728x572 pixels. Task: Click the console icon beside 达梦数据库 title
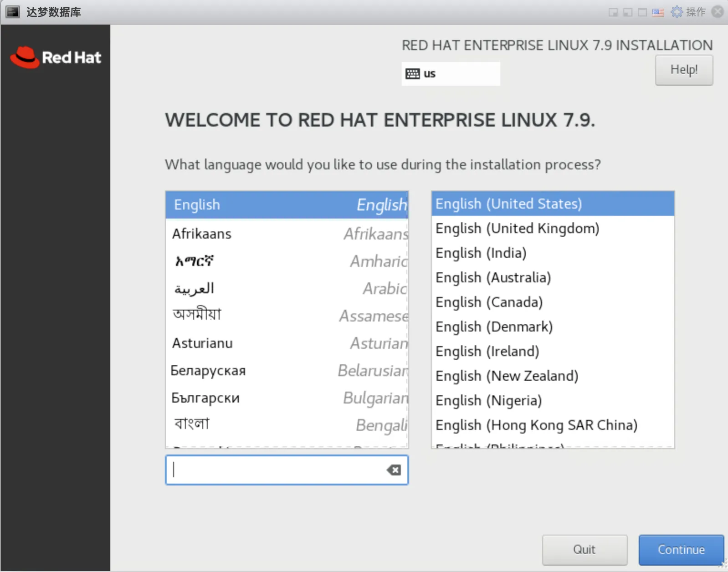13,12
